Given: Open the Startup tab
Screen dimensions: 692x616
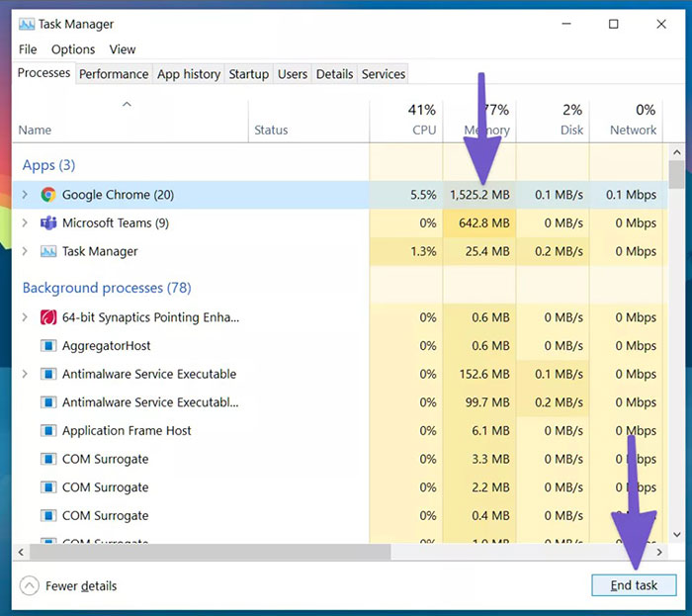Looking at the screenshot, I should [248, 74].
